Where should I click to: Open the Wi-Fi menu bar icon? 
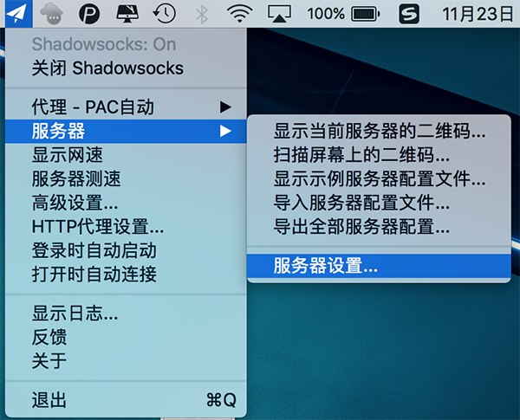(x=239, y=14)
